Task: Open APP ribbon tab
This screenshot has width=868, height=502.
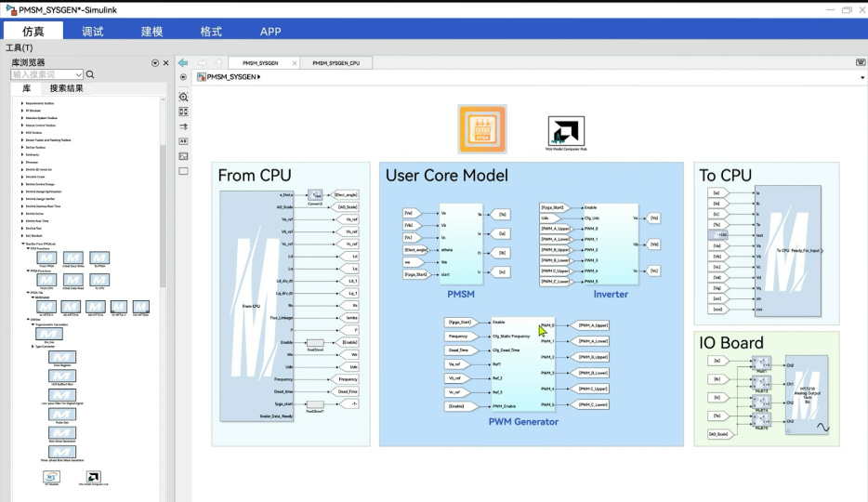Action: click(270, 31)
